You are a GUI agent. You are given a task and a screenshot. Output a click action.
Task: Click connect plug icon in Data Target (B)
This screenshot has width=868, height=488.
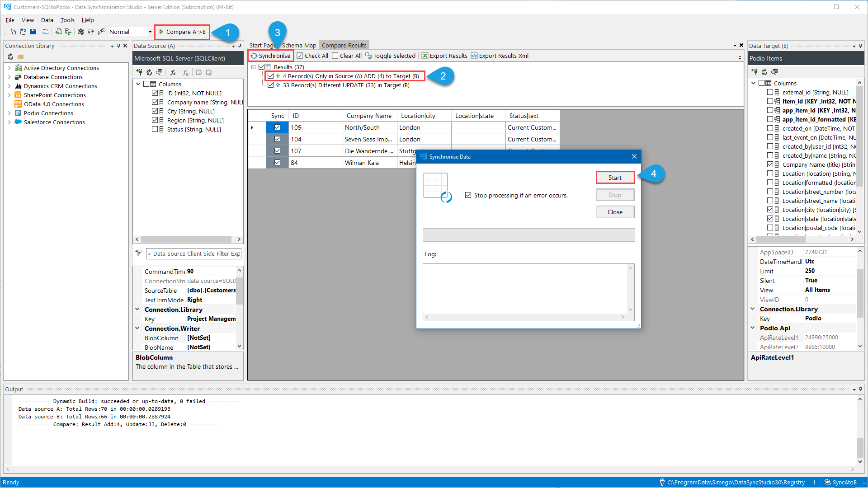click(x=755, y=71)
